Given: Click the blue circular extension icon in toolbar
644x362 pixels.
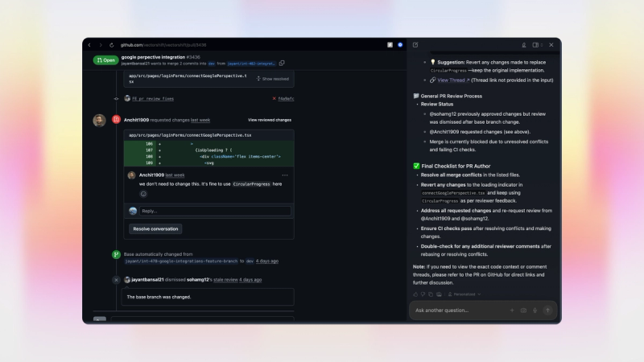Looking at the screenshot, I should click(400, 45).
